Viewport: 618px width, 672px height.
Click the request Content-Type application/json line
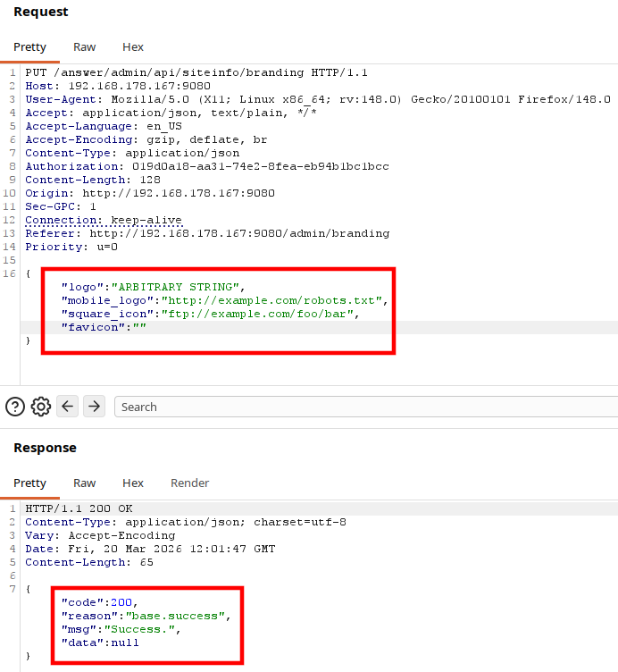click(x=132, y=153)
